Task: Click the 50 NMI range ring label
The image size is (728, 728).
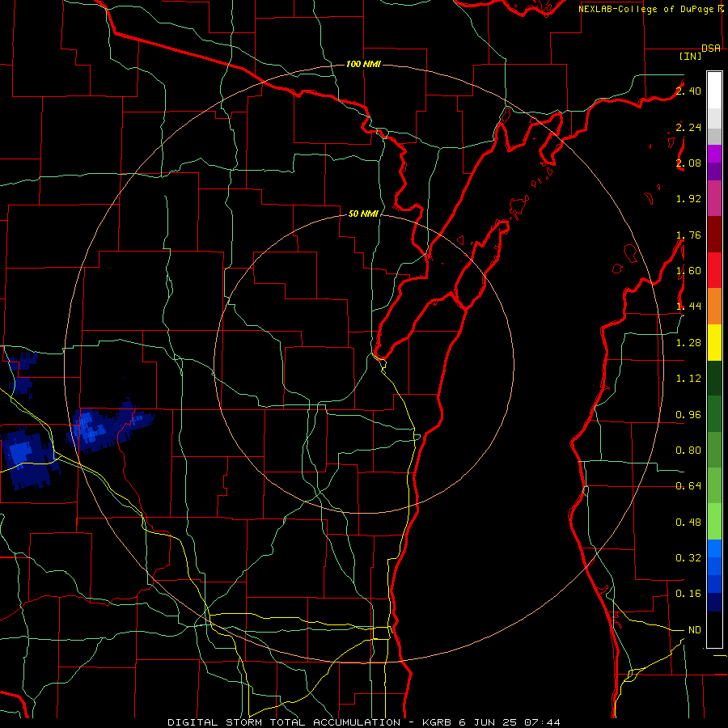Action: coord(363,214)
